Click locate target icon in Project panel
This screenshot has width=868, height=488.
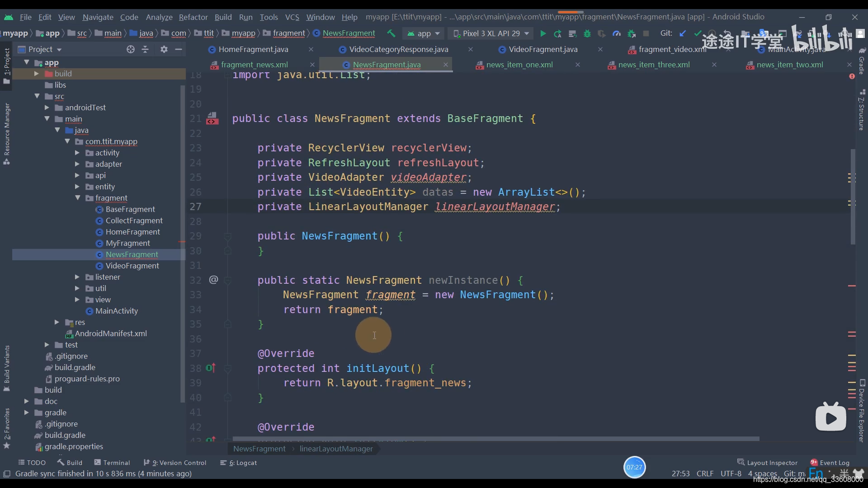[x=131, y=49]
